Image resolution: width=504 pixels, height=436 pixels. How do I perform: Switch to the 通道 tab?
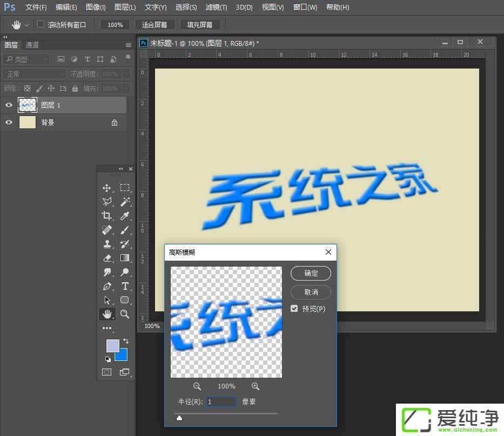32,45
